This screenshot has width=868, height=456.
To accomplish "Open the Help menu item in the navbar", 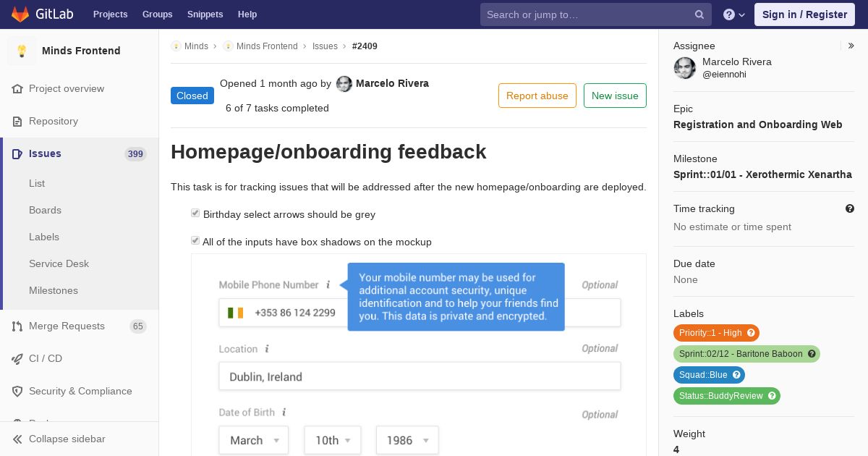I will coord(247,14).
